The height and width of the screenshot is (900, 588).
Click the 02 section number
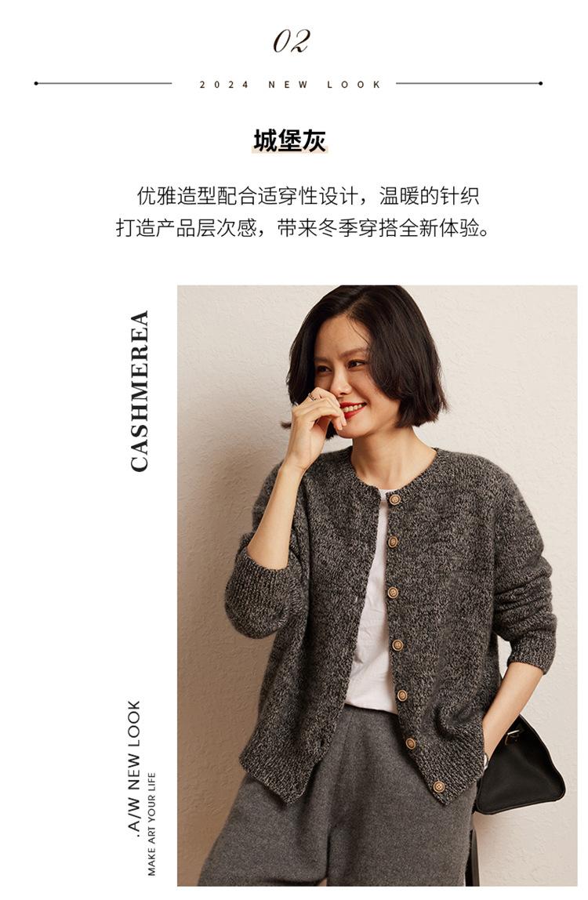point(292,42)
